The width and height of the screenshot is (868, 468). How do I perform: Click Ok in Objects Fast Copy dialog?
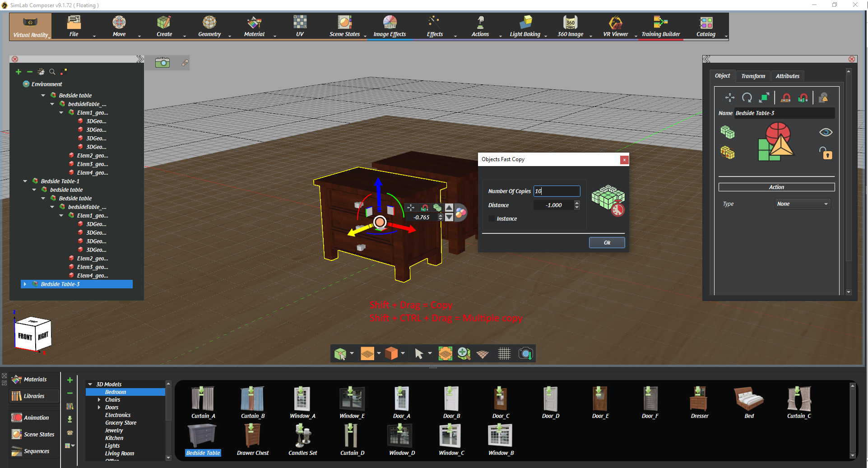(x=607, y=243)
